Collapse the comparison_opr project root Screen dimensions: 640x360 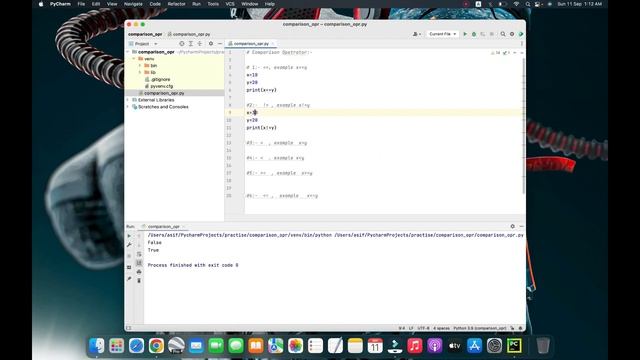(x=128, y=52)
